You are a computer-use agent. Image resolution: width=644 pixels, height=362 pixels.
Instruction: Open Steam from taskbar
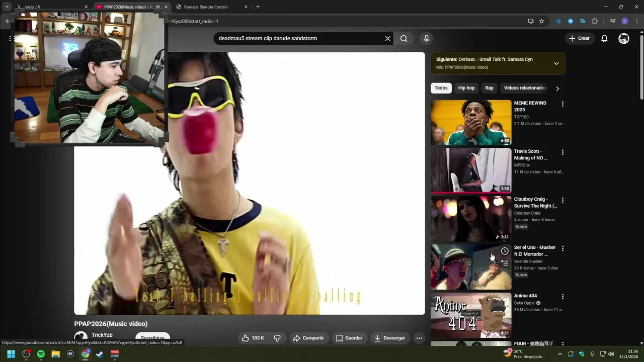(100, 354)
